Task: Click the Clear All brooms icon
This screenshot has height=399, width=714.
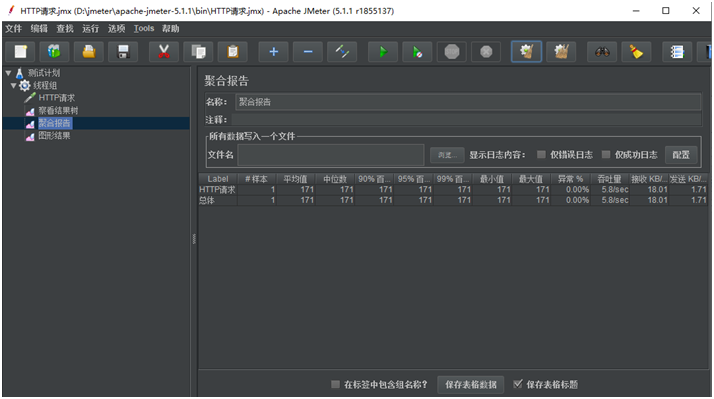Action: point(561,52)
